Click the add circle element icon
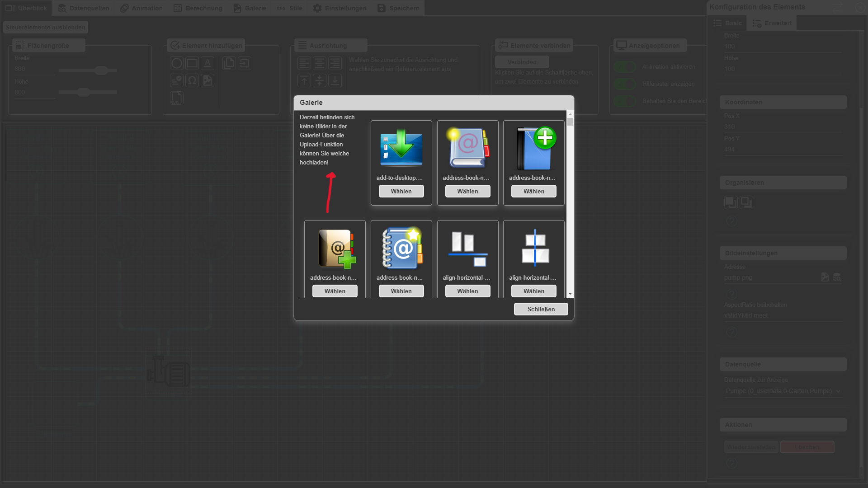 pyautogui.click(x=177, y=63)
